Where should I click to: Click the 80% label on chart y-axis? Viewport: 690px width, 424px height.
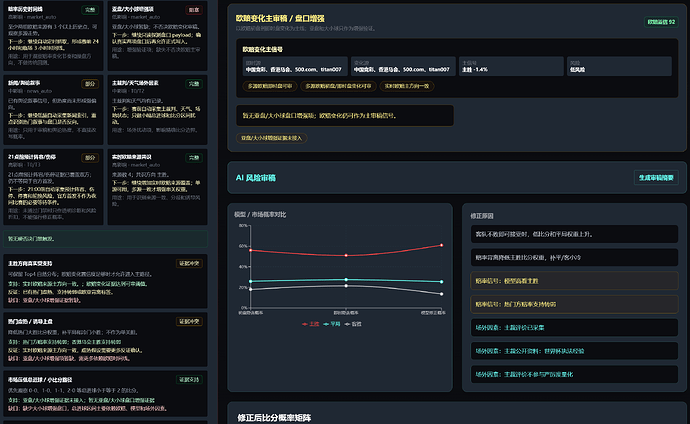pyautogui.click(x=243, y=226)
